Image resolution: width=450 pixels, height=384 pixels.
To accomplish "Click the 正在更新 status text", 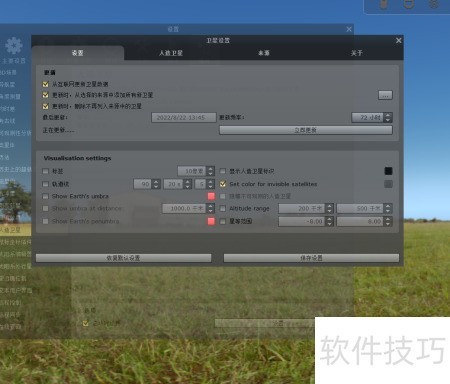I will [58, 130].
